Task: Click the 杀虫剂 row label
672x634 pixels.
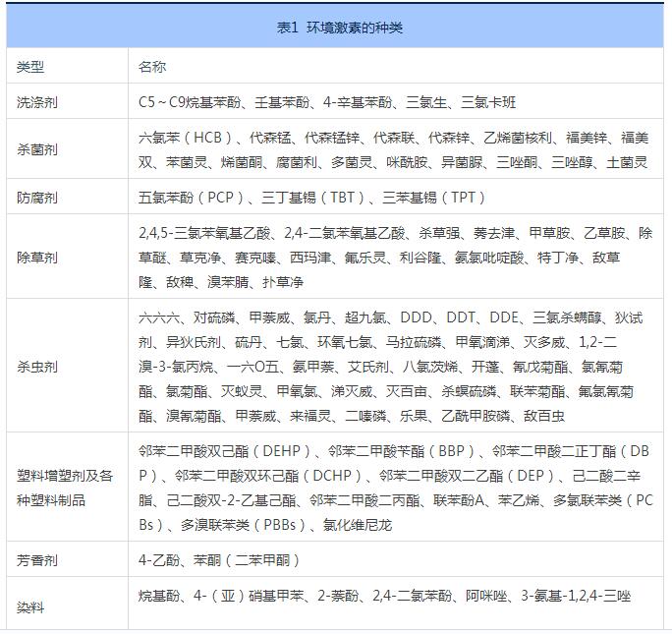Action: [37, 367]
